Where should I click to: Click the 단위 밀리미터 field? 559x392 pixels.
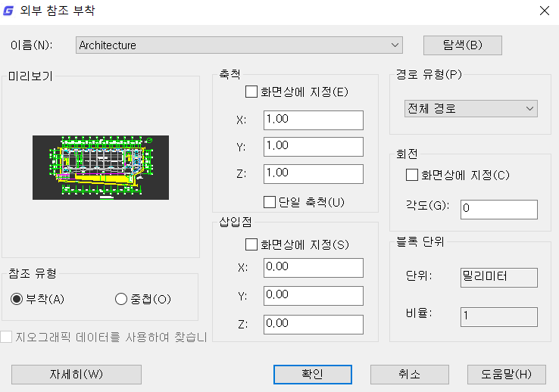498,278
